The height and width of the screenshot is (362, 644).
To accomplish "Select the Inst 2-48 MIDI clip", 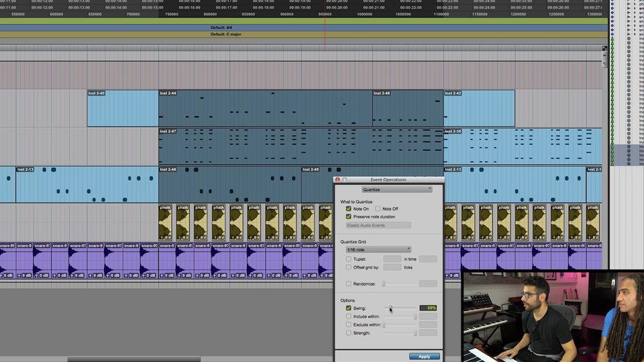I will click(230, 184).
